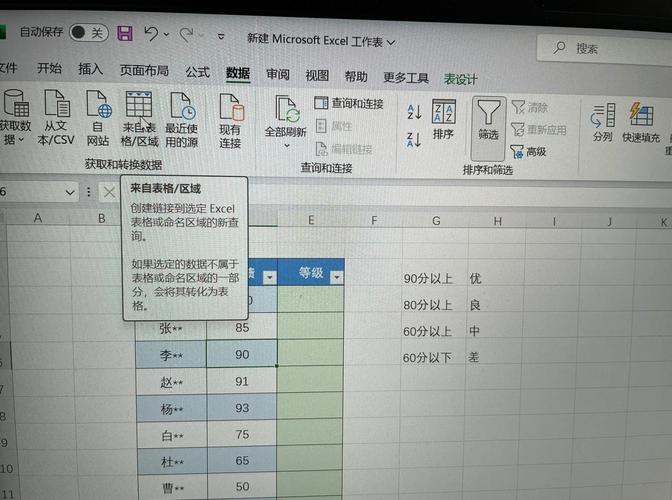This screenshot has width=672, height=500.
Task: Click the 属性 properties button
Action: point(334,126)
